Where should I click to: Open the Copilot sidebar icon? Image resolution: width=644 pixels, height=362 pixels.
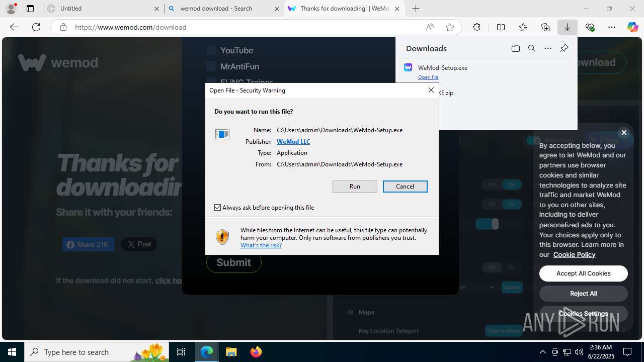(x=632, y=27)
